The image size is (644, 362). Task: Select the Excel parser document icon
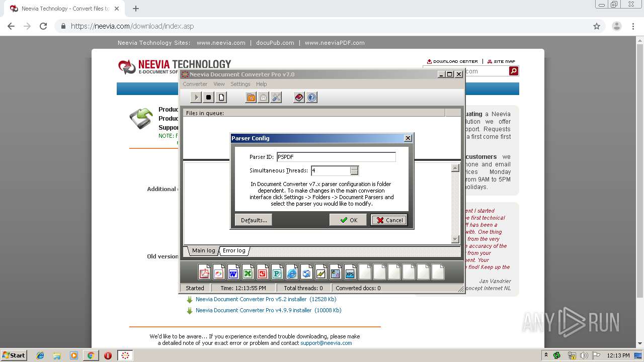point(248,272)
